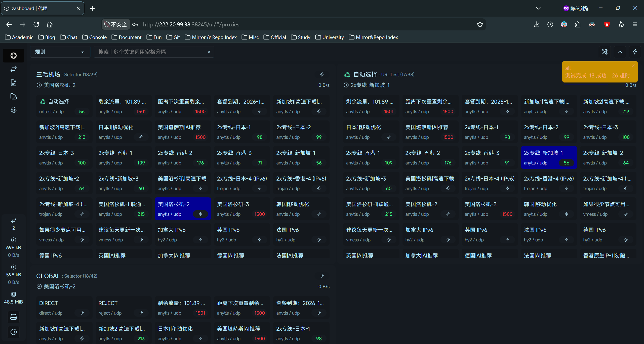Click the tools wrench icon at top right
This screenshot has height=344, width=644.
[x=605, y=52]
